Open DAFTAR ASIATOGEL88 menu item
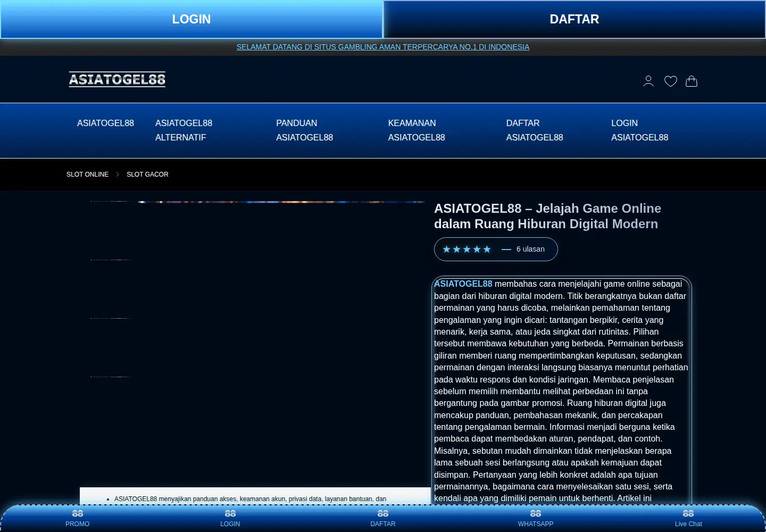The image size is (766, 532). tap(535, 130)
